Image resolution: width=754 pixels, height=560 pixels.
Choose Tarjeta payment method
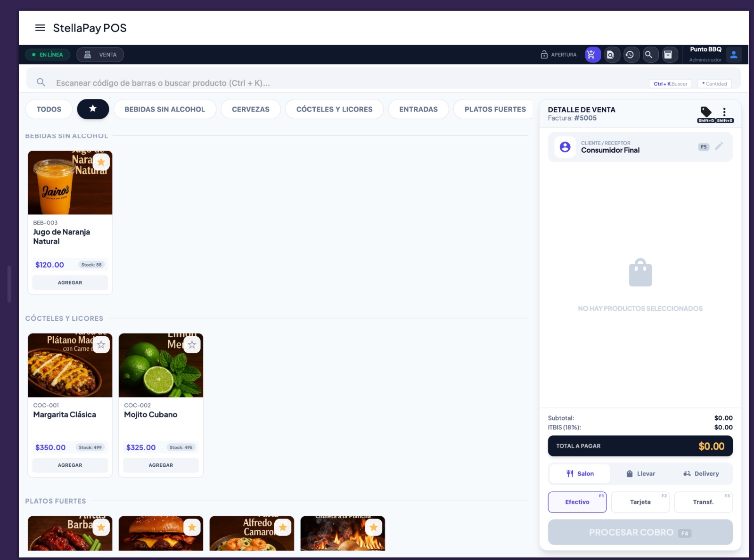pos(640,502)
